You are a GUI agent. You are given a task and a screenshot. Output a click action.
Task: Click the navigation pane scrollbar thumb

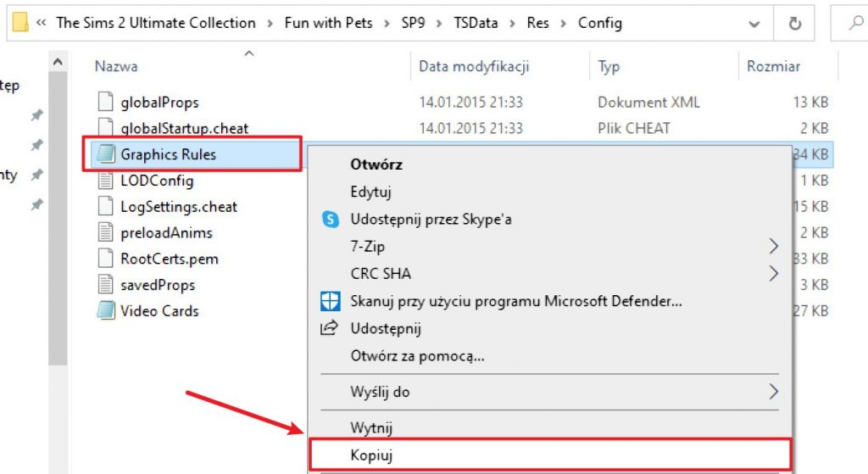[x=58, y=219]
